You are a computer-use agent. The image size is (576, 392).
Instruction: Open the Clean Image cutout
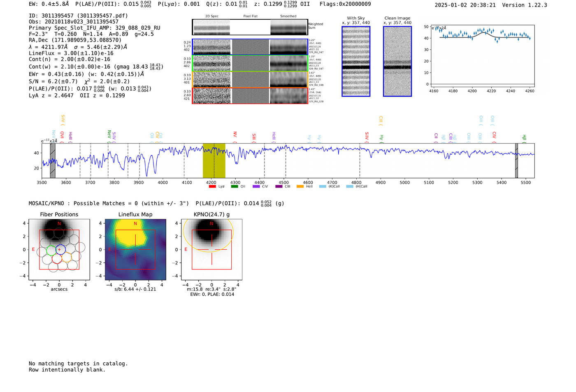coord(397,61)
